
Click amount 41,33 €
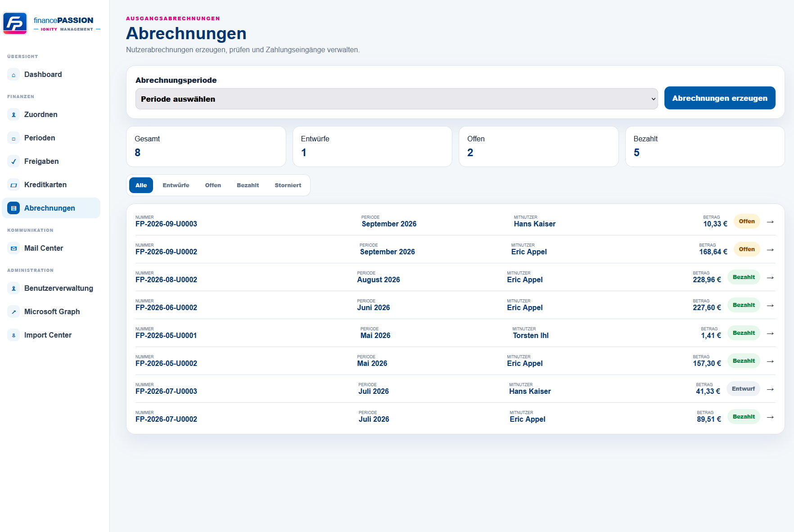click(708, 392)
